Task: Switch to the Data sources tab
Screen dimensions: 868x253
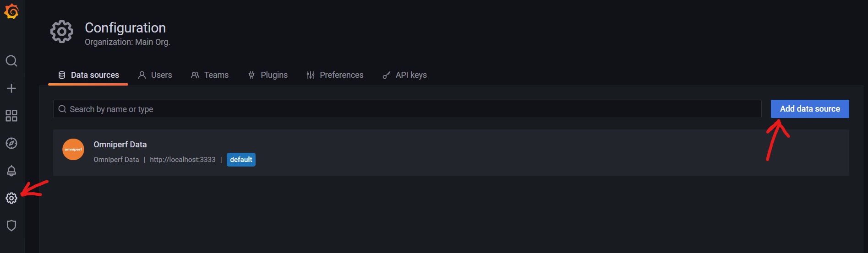Action: [x=88, y=75]
